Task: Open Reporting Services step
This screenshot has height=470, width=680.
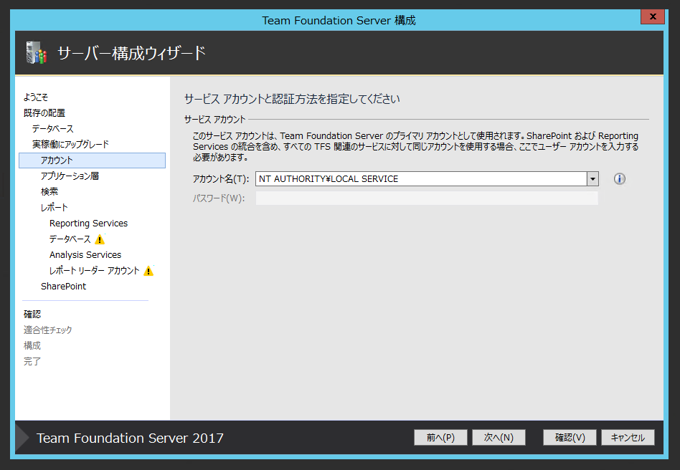Action: (x=88, y=223)
